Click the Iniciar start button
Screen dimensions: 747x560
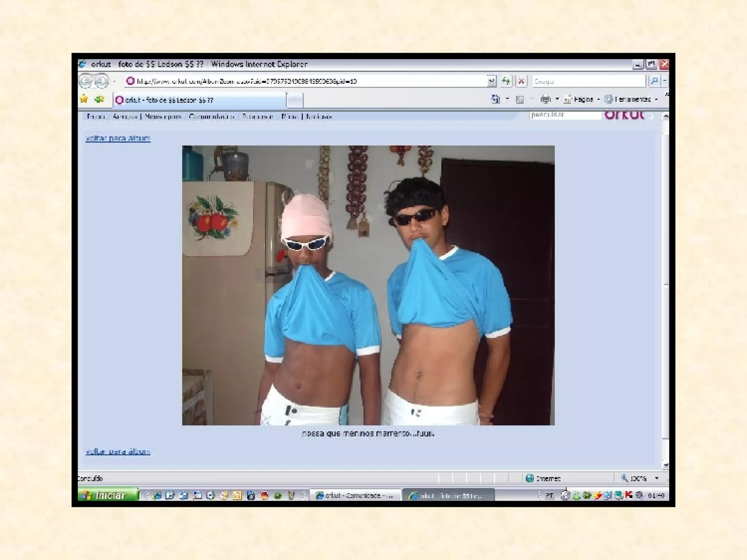pyautogui.click(x=108, y=495)
